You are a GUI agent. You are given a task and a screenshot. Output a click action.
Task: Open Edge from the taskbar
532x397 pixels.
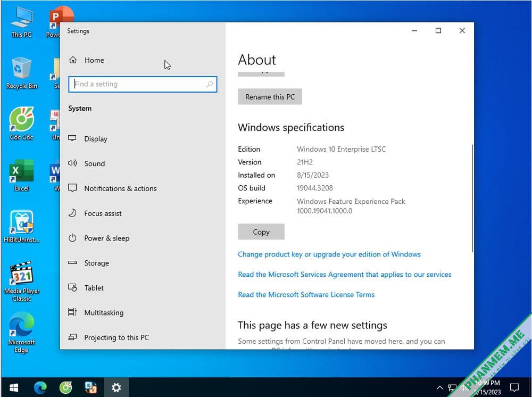40,387
